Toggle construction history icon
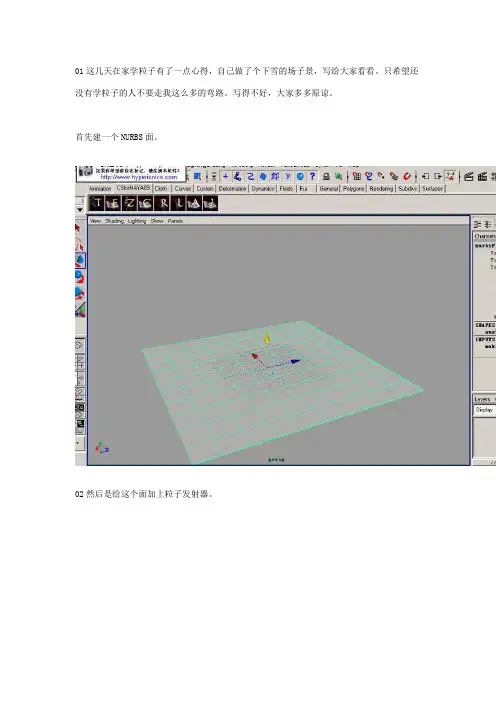 tap(451, 176)
